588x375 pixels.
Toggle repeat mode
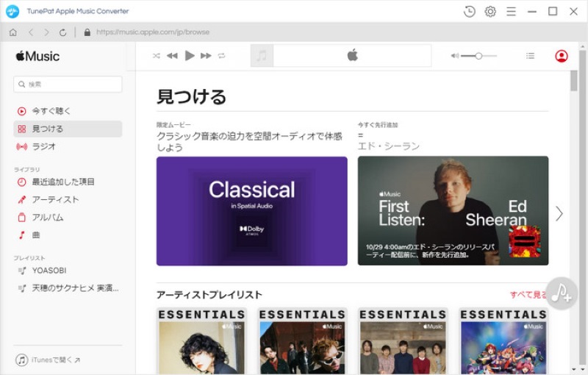coord(222,56)
